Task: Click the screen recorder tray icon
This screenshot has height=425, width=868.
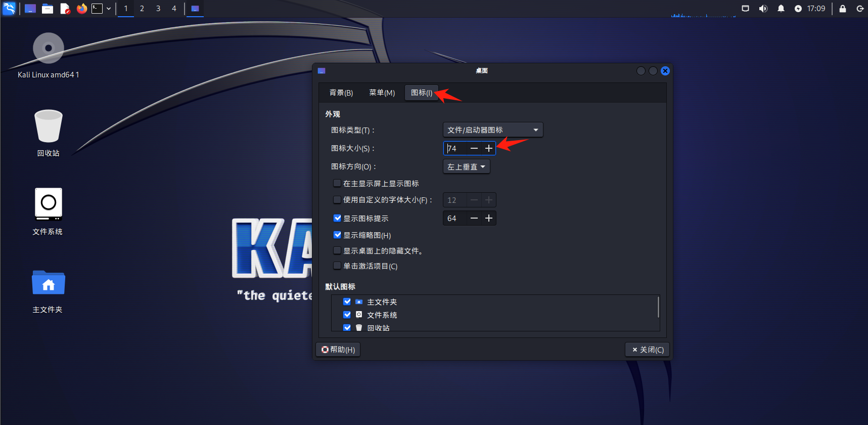Action: pos(745,9)
